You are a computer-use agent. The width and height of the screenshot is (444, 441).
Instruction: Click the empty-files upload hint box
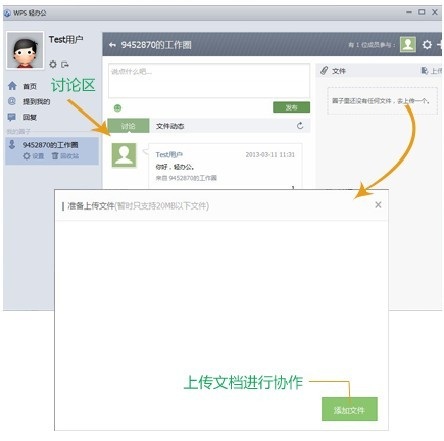click(382, 101)
